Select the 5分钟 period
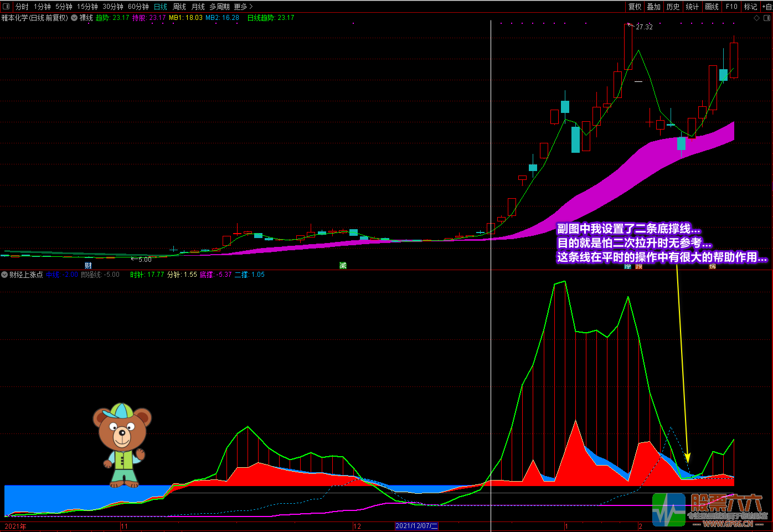 click(x=64, y=7)
